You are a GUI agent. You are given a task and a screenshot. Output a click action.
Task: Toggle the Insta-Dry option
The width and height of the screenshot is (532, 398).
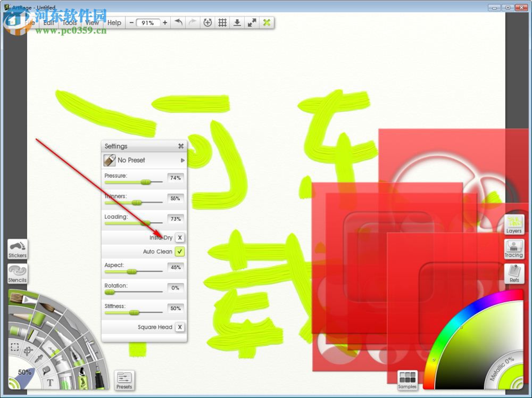coord(180,237)
